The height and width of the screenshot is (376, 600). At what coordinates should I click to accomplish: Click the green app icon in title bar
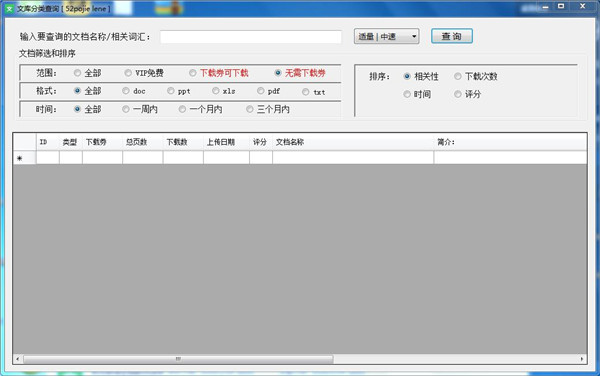10,8
